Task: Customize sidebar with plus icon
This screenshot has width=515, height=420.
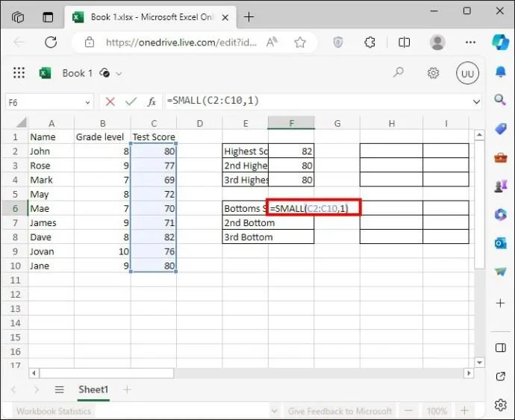Action: pos(501,303)
